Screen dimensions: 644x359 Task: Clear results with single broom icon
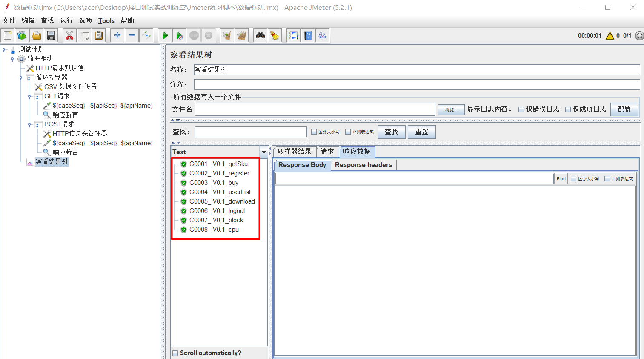click(x=227, y=35)
